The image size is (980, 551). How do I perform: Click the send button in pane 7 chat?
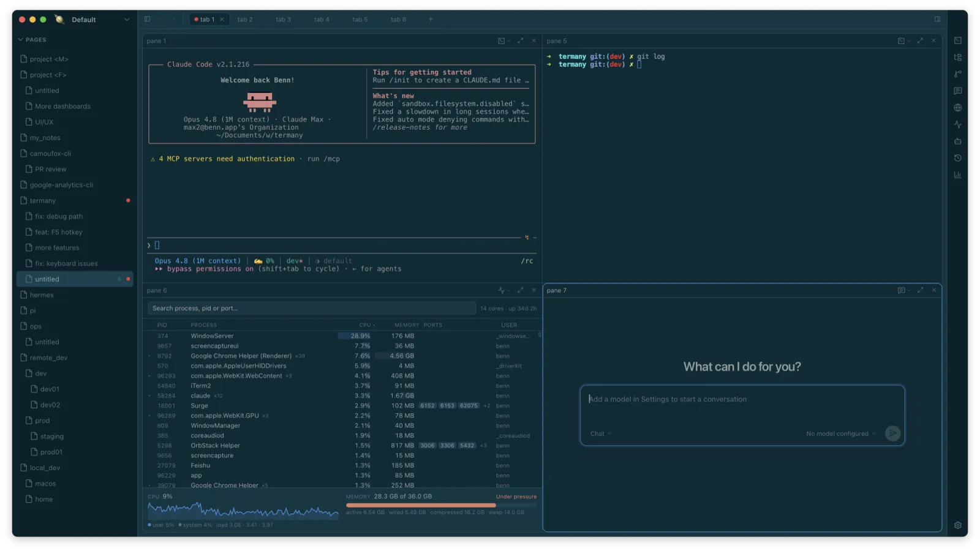click(x=892, y=433)
